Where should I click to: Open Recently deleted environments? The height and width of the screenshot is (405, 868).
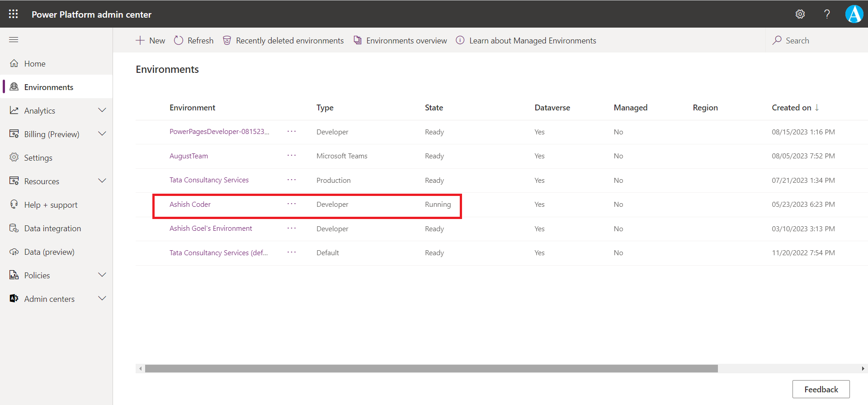[x=283, y=41]
